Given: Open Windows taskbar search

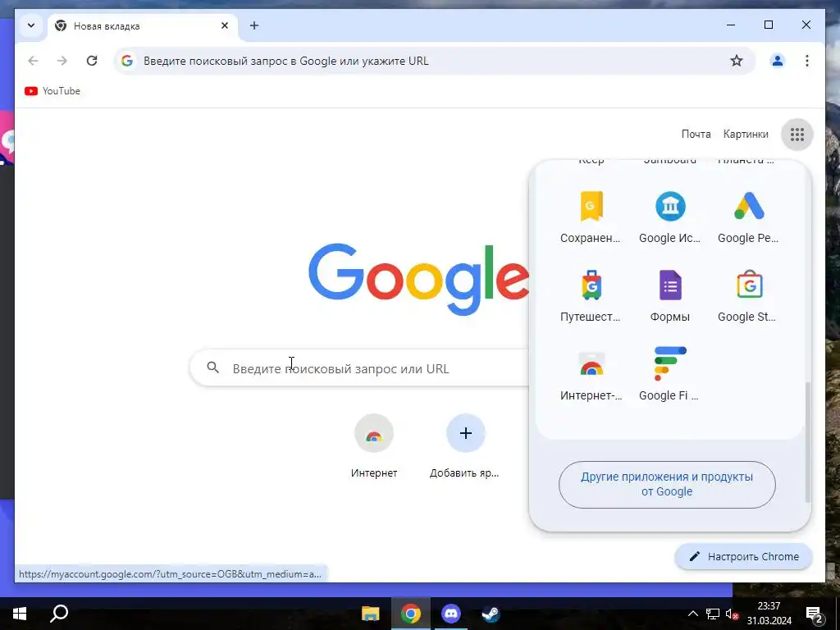Looking at the screenshot, I should click(59, 614).
